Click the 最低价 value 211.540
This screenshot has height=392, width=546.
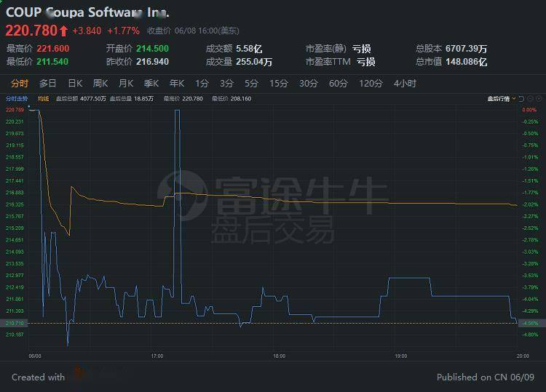pos(52,62)
